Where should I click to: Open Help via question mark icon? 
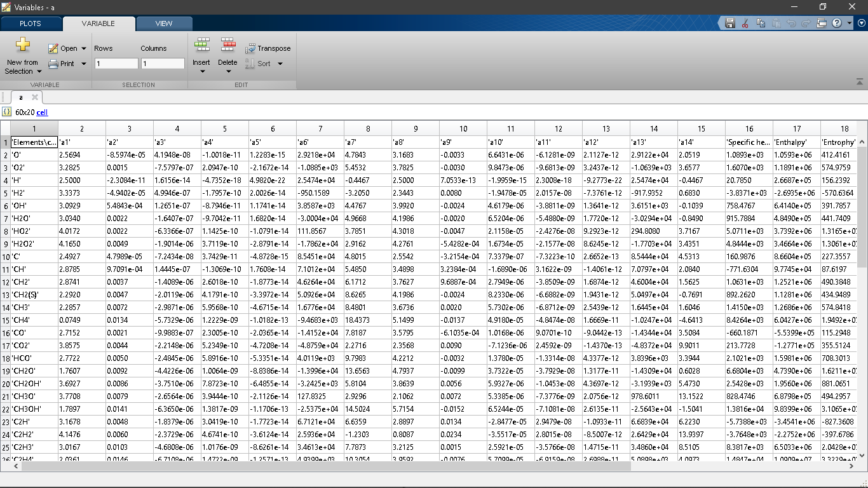point(837,24)
